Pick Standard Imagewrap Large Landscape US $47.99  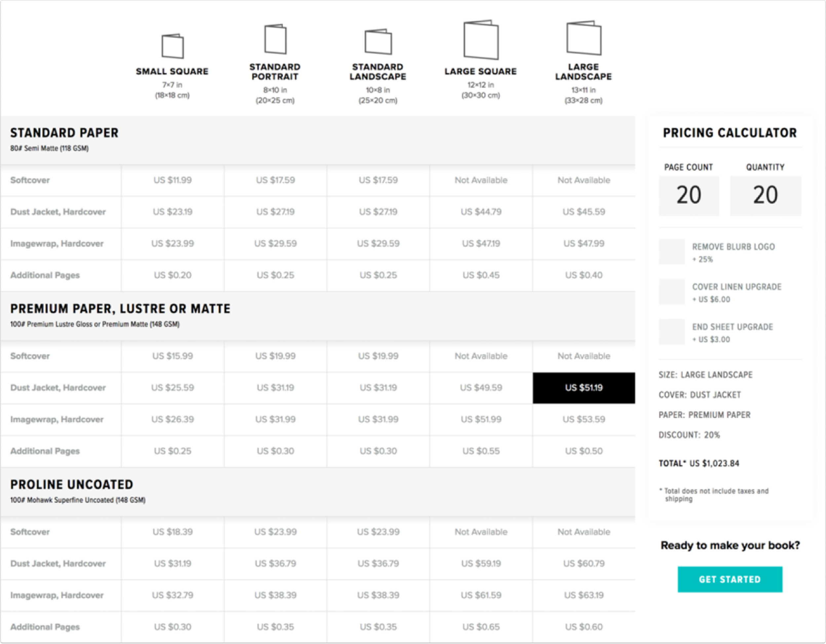click(x=583, y=244)
